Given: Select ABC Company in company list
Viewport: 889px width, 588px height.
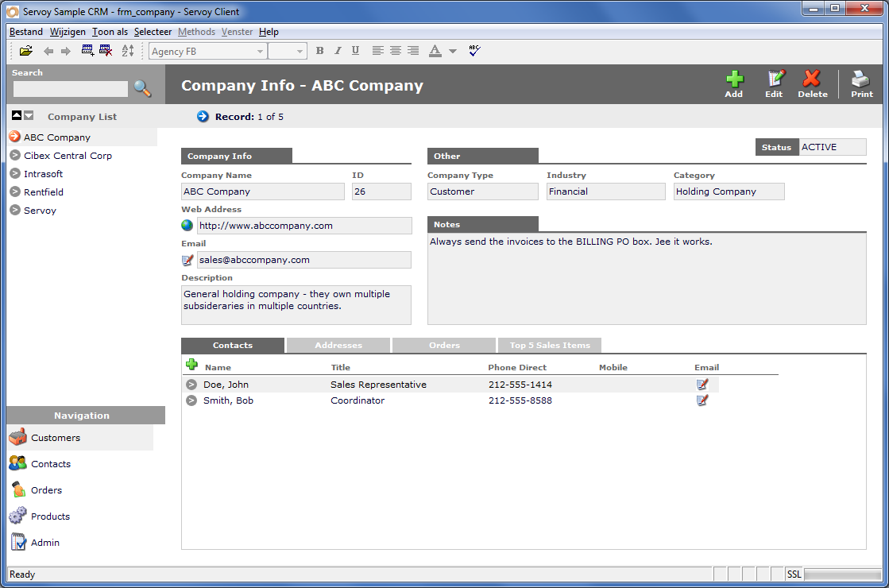Looking at the screenshot, I should [82, 137].
